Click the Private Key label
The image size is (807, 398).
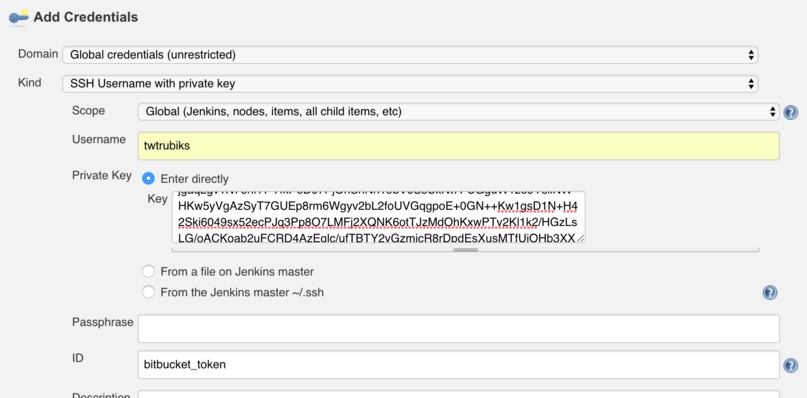click(x=102, y=175)
